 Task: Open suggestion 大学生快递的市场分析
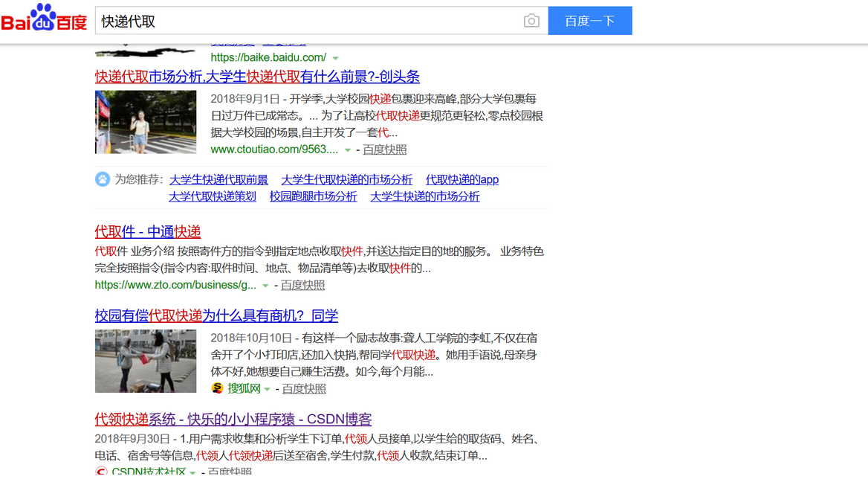coord(425,196)
